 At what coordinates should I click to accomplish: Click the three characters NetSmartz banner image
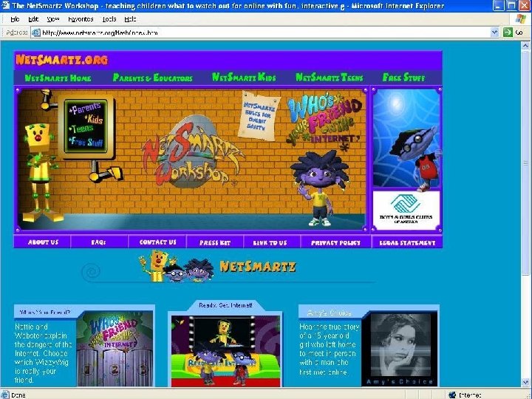[x=177, y=266]
